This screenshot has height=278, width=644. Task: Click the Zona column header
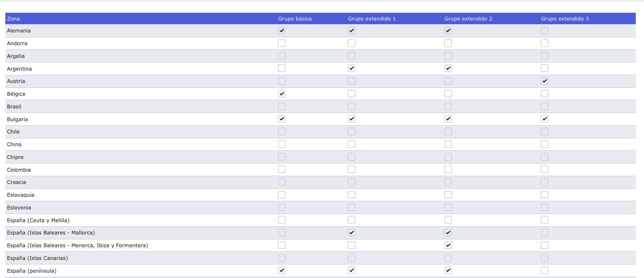point(13,19)
